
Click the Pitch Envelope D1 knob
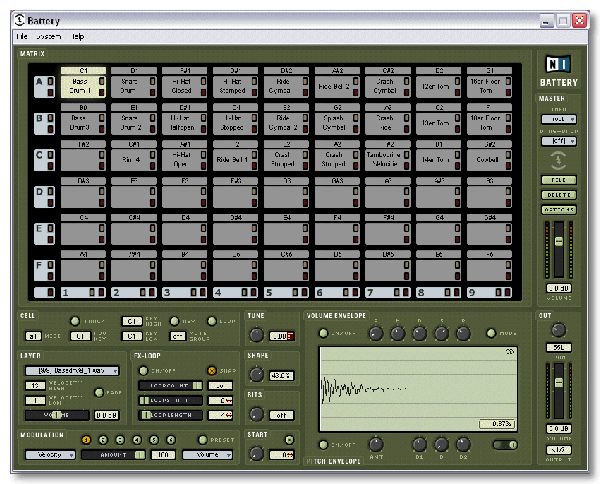tap(419, 444)
